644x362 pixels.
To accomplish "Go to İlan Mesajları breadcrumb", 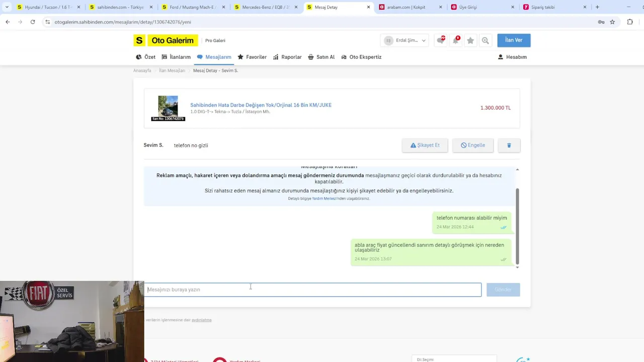I will point(172,71).
